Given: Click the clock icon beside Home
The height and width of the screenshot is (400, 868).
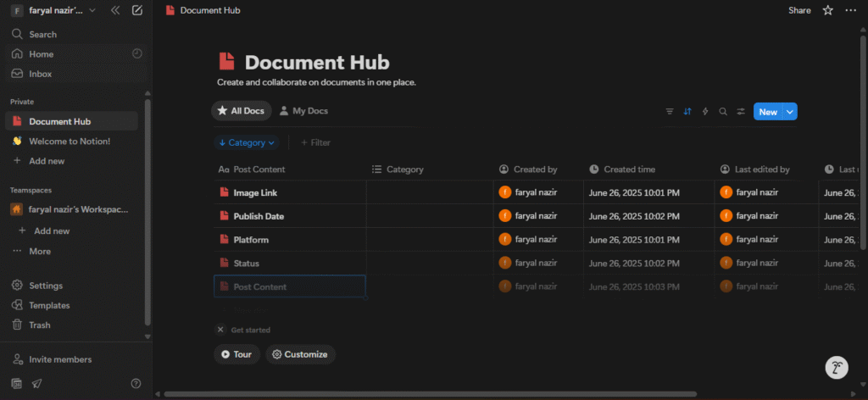Looking at the screenshot, I should coord(137,53).
